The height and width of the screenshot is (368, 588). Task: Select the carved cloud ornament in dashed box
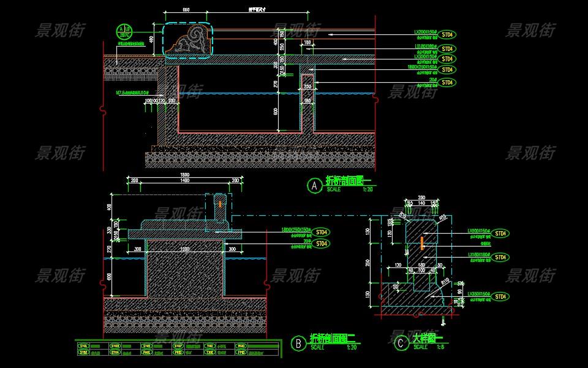[189, 40]
